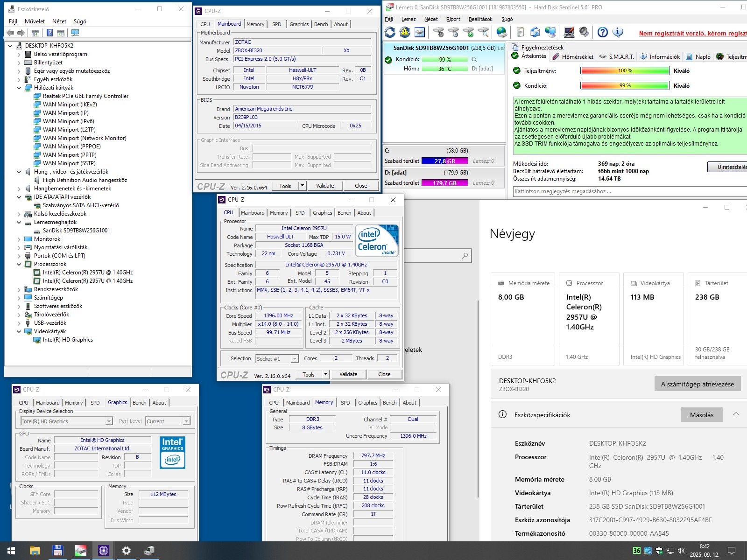Switch to the Információk tab

[660, 56]
